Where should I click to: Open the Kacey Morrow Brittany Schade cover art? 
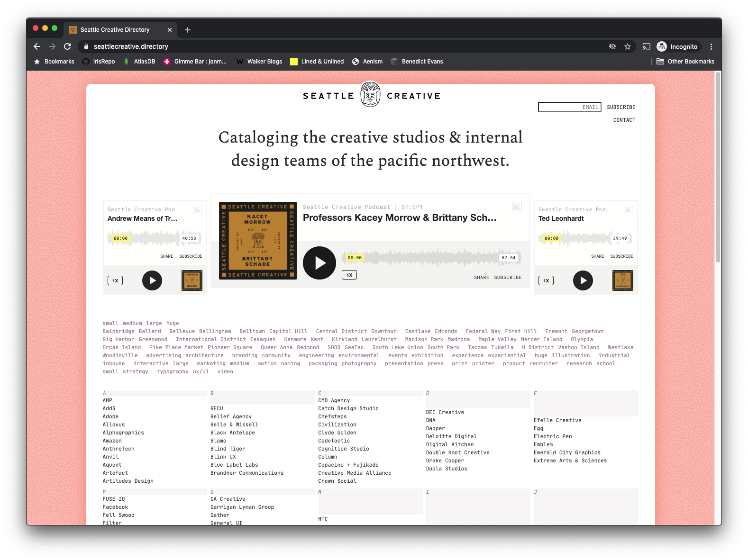[x=258, y=241]
